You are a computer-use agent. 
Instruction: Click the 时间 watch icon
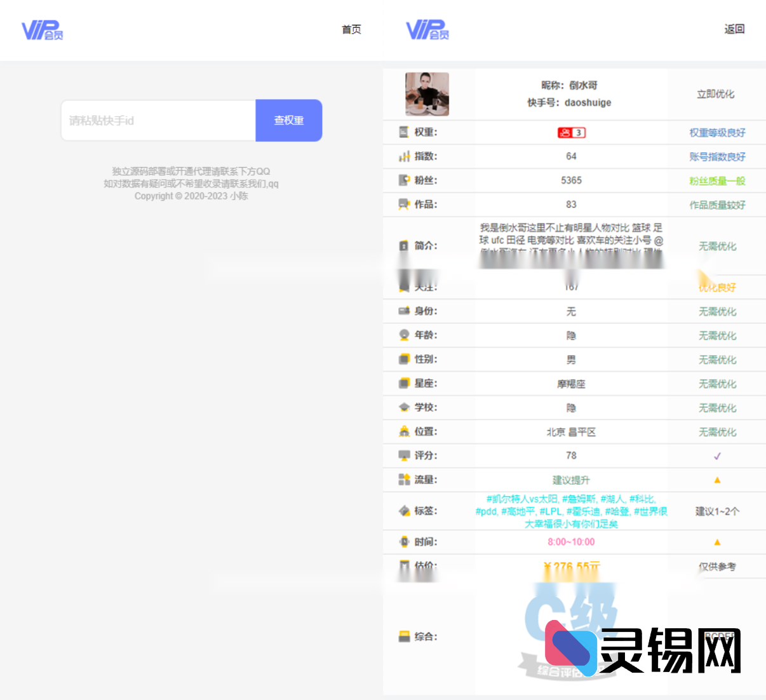[x=404, y=542]
